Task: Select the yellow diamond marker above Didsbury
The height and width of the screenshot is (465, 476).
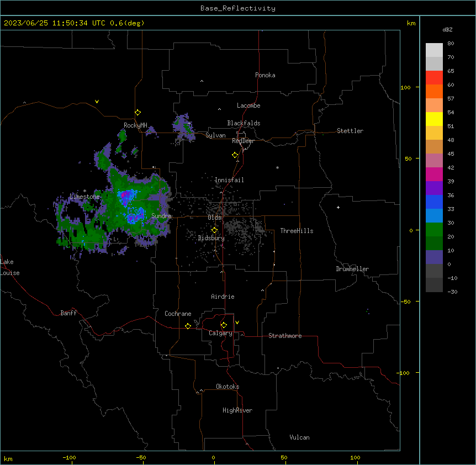Action: 214,230
